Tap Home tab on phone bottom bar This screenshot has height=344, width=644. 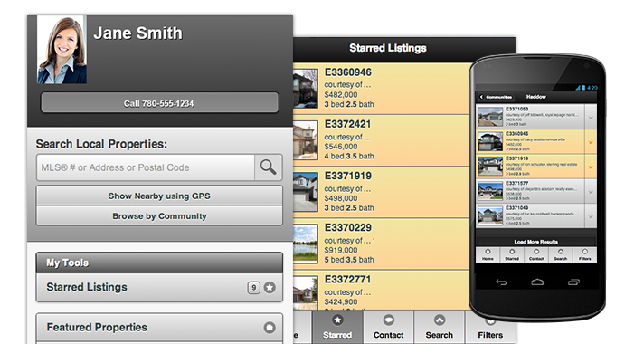click(x=488, y=254)
